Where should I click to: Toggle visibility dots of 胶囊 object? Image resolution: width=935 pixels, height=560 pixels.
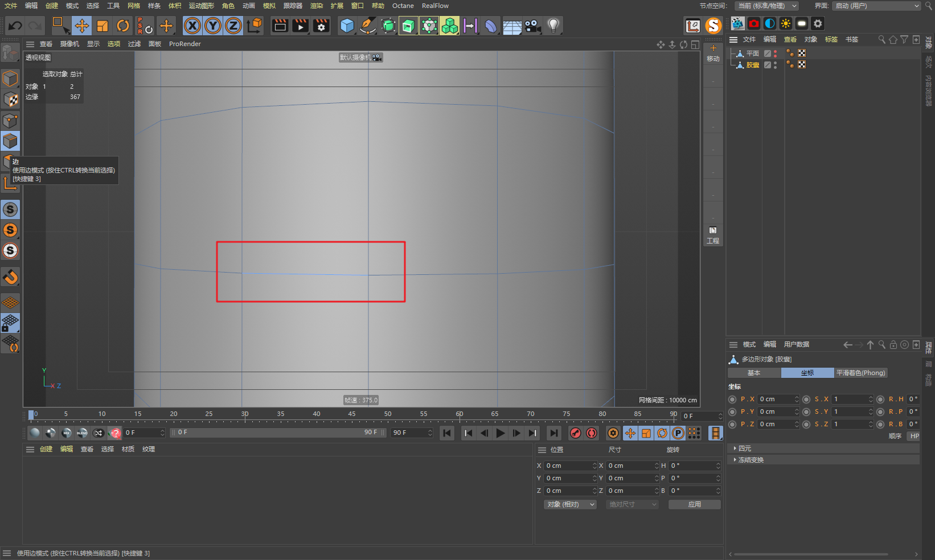pos(775,65)
